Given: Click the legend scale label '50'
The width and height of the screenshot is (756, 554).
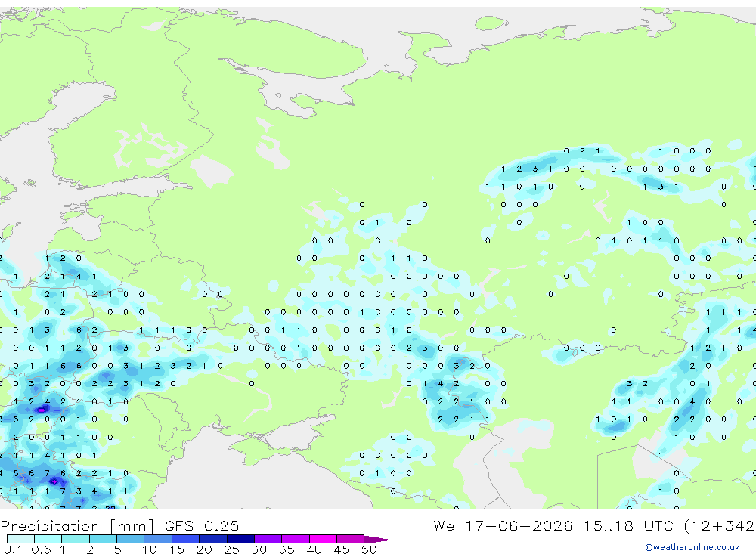Looking at the screenshot, I should [369, 549].
